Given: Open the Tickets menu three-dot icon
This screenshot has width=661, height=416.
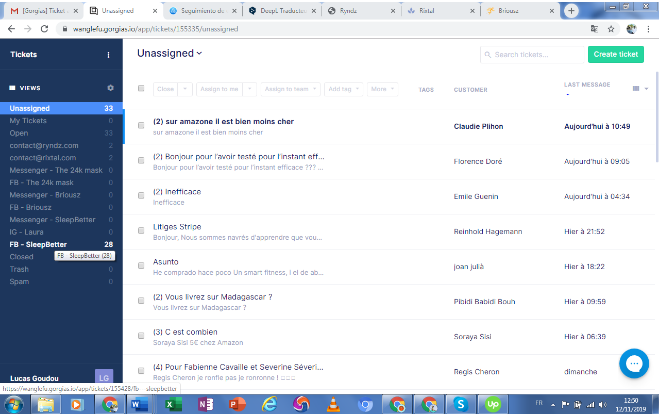Looking at the screenshot, I should pos(109,55).
